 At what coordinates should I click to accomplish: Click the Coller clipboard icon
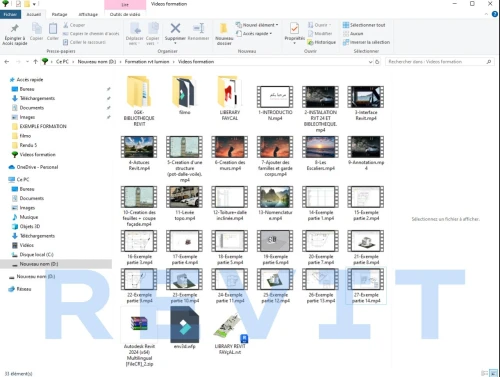coord(53,29)
